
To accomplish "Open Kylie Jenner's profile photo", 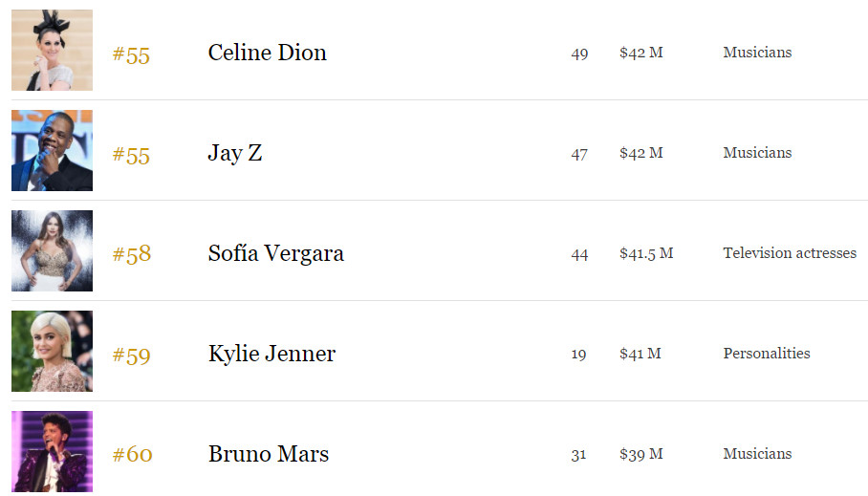I will click(x=52, y=351).
